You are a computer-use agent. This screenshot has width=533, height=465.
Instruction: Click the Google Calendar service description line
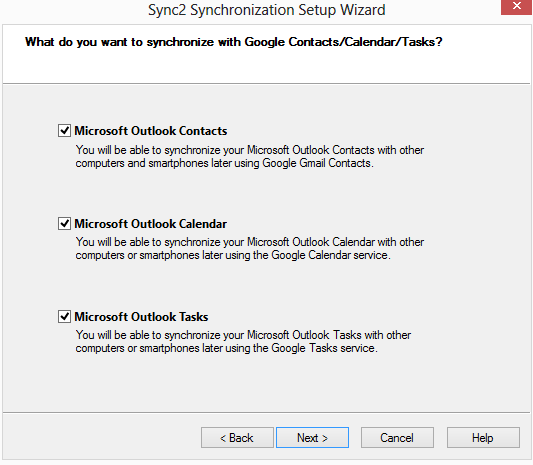coord(233,255)
